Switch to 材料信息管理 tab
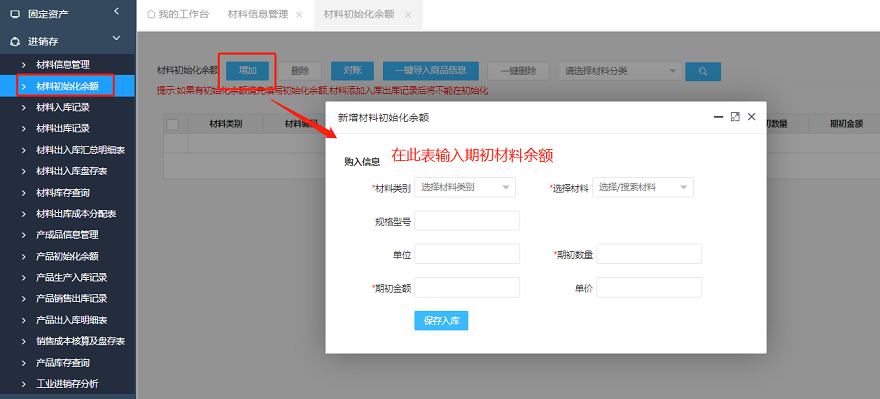 point(258,15)
